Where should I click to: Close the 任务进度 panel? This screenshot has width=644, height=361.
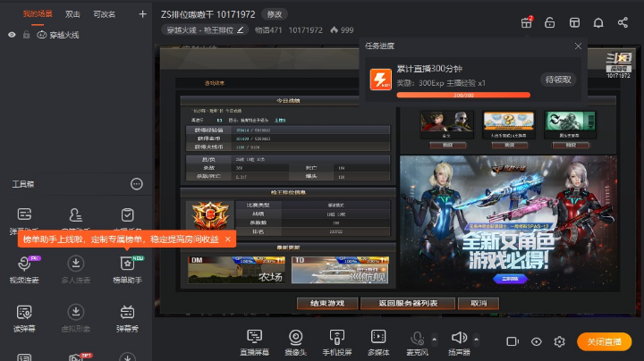578,46
